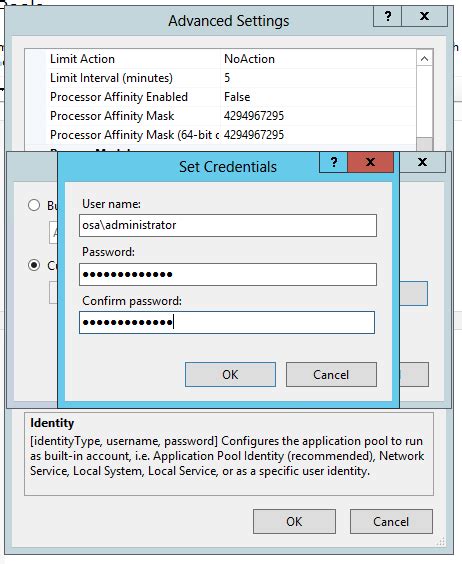The height and width of the screenshot is (564, 462).
Task: Click the Advanced Settings window resize grip
Action: [x=441, y=542]
